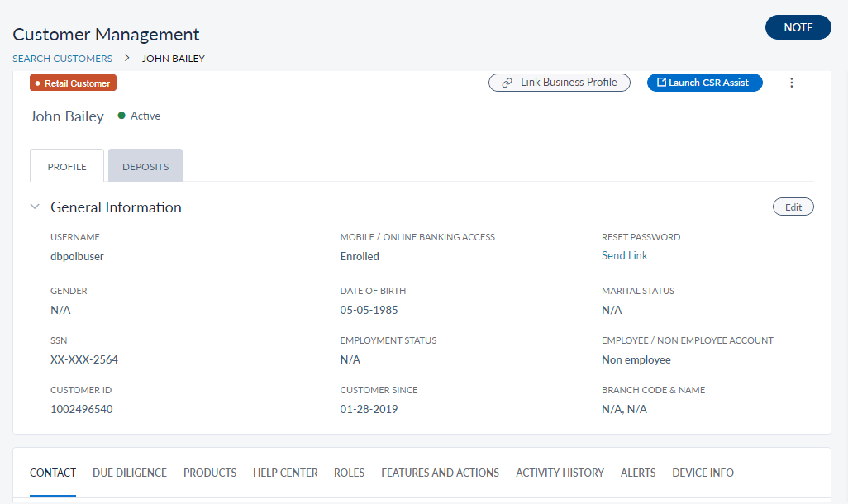Select the Profile tab
The width and height of the screenshot is (848, 504).
click(x=67, y=166)
